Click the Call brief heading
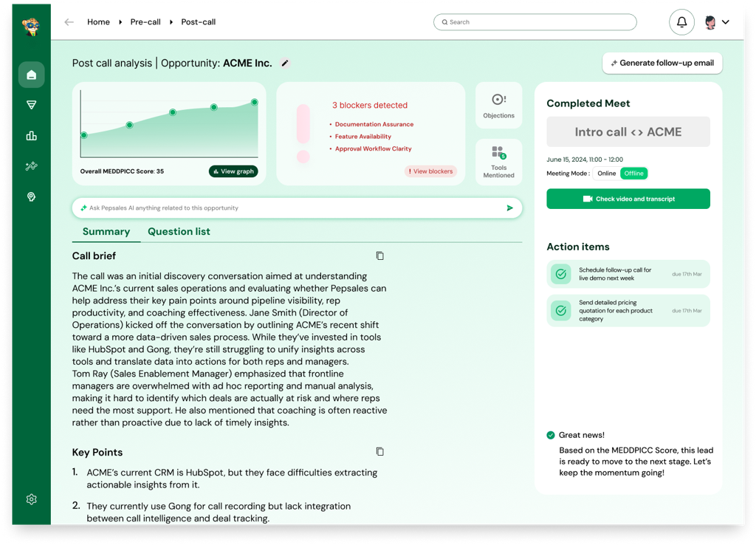Viewport: 756px width, 545px height. pyautogui.click(x=94, y=256)
